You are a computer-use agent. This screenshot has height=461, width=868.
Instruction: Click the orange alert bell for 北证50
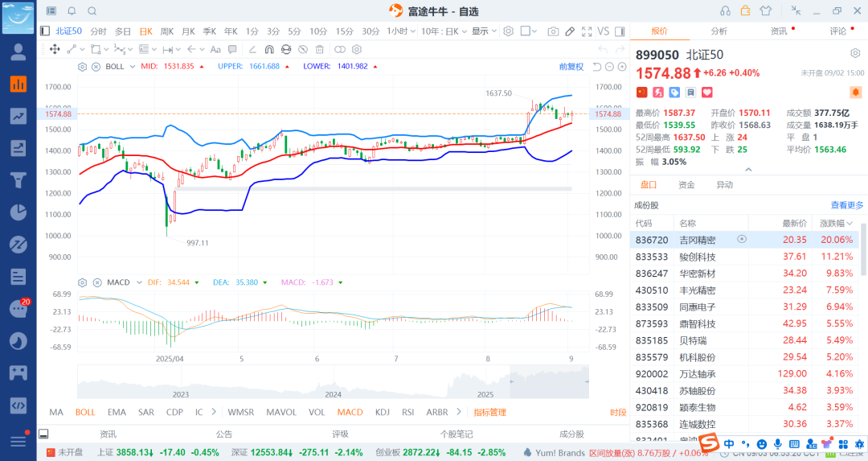(x=855, y=92)
